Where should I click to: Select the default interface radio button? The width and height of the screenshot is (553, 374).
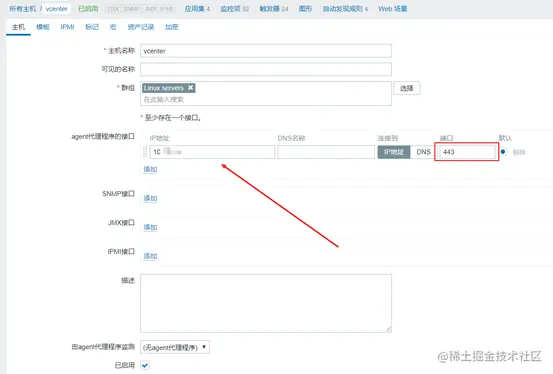click(503, 152)
